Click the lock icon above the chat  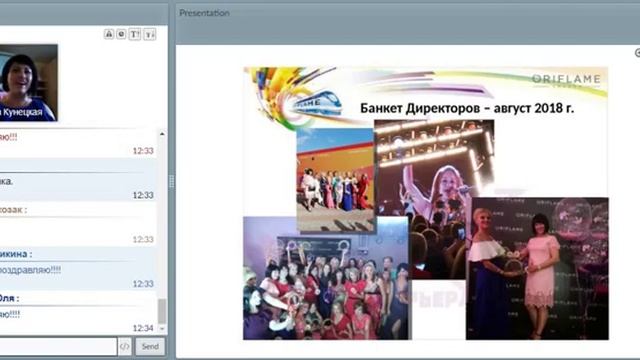tap(109, 34)
